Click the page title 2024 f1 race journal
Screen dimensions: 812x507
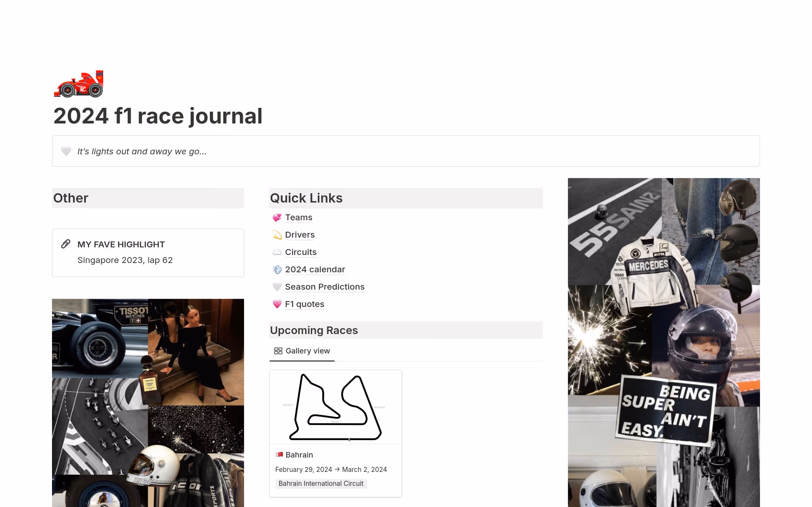point(158,116)
